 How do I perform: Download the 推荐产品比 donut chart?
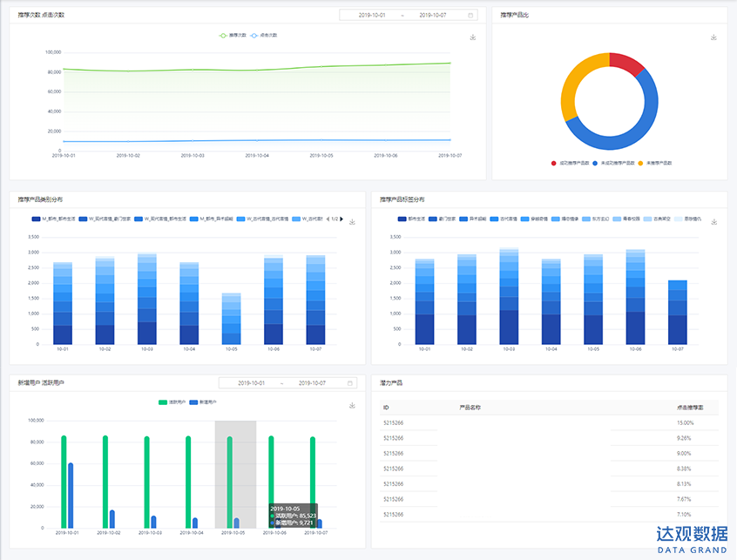click(x=713, y=37)
